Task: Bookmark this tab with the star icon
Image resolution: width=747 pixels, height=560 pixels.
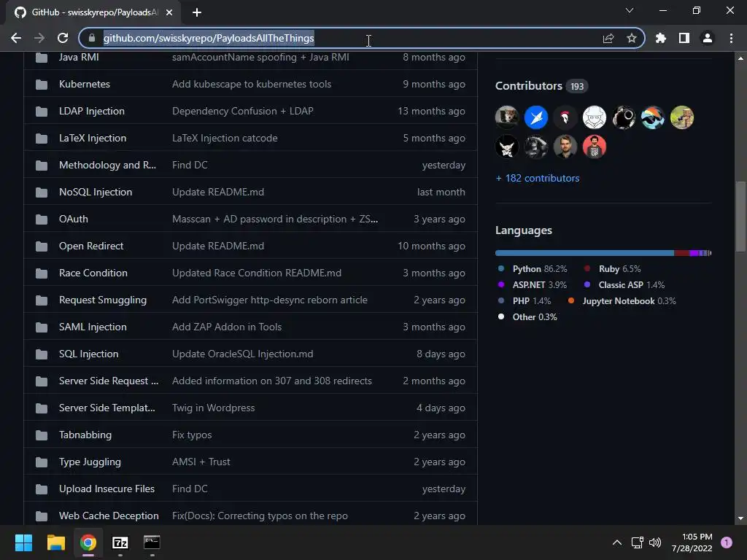Action: [x=632, y=38]
